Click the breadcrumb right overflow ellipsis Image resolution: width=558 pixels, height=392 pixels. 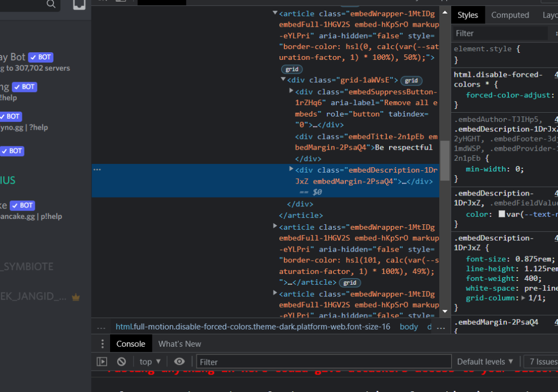pos(441,327)
